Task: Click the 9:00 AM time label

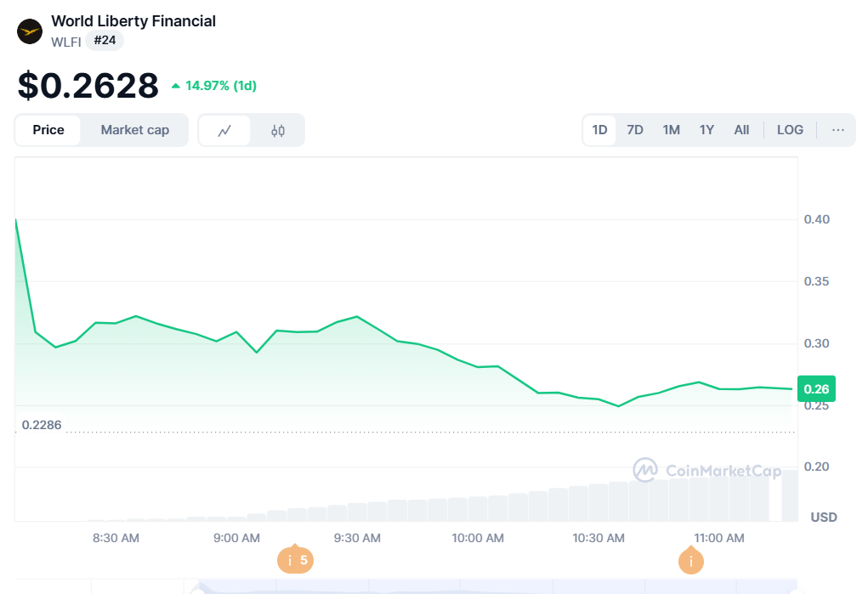Action: pyautogui.click(x=236, y=538)
